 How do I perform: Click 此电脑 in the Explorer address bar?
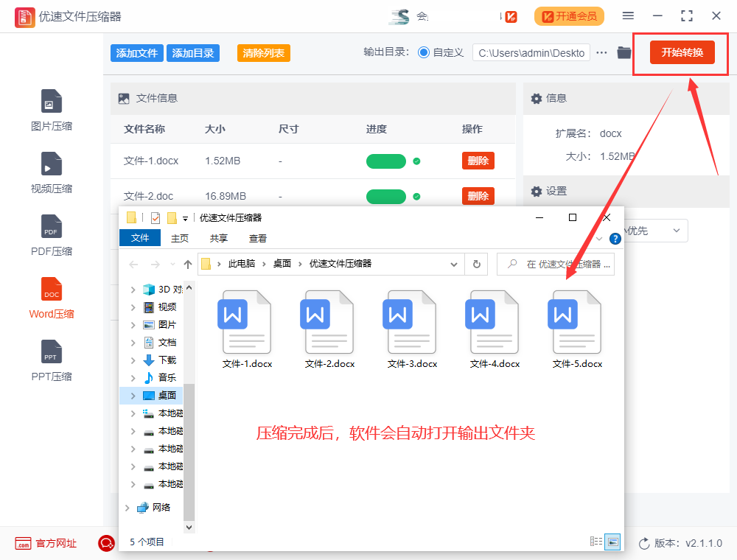(241, 264)
